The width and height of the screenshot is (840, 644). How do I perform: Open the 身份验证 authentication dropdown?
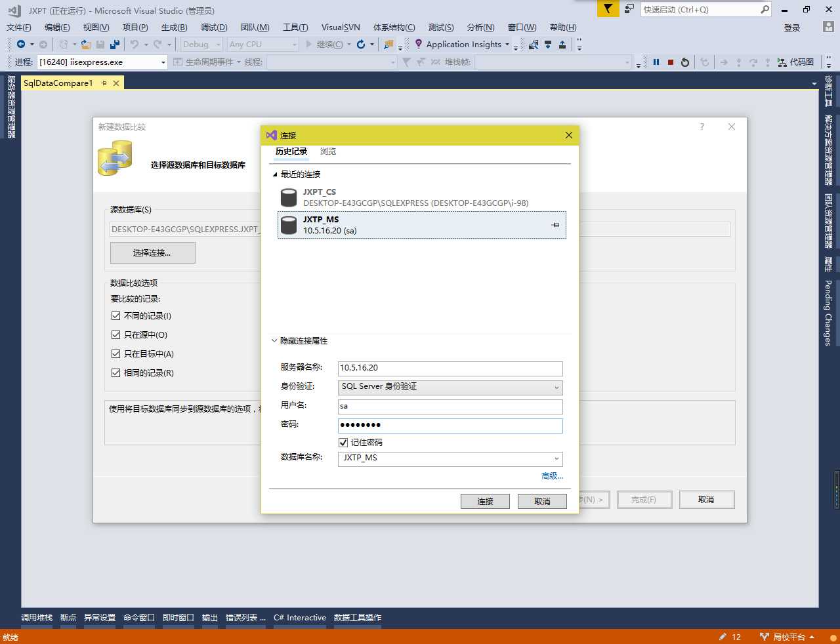coord(450,387)
